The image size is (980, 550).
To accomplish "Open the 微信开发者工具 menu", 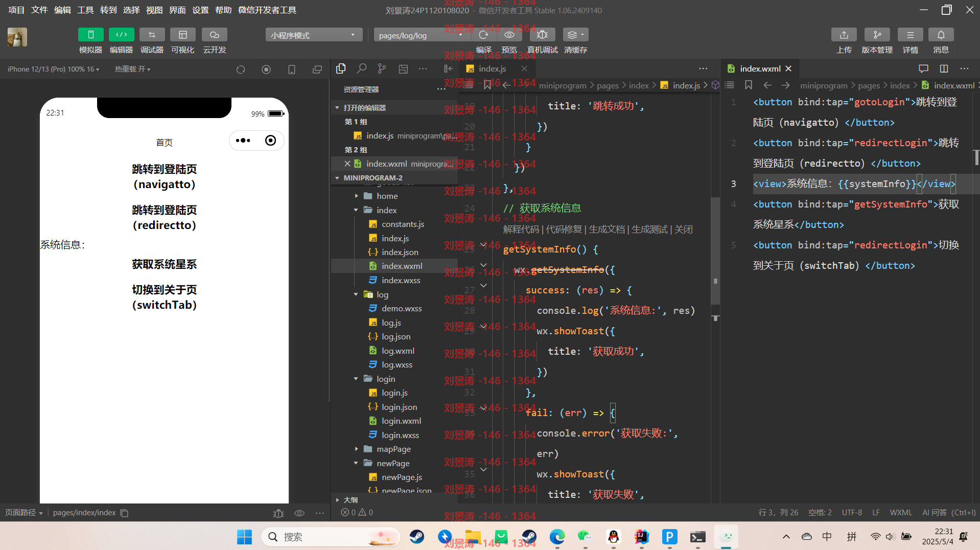I will pos(267,10).
